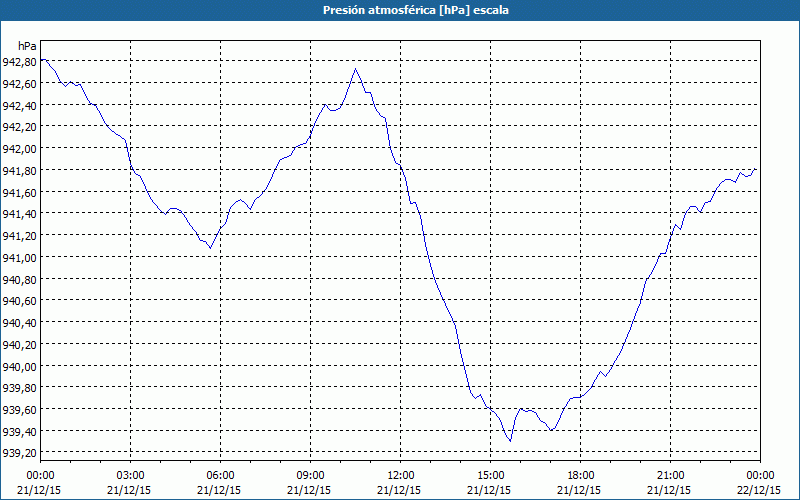
Task: Click the pressure curve minimum near 15:40
Action: coord(510,441)
